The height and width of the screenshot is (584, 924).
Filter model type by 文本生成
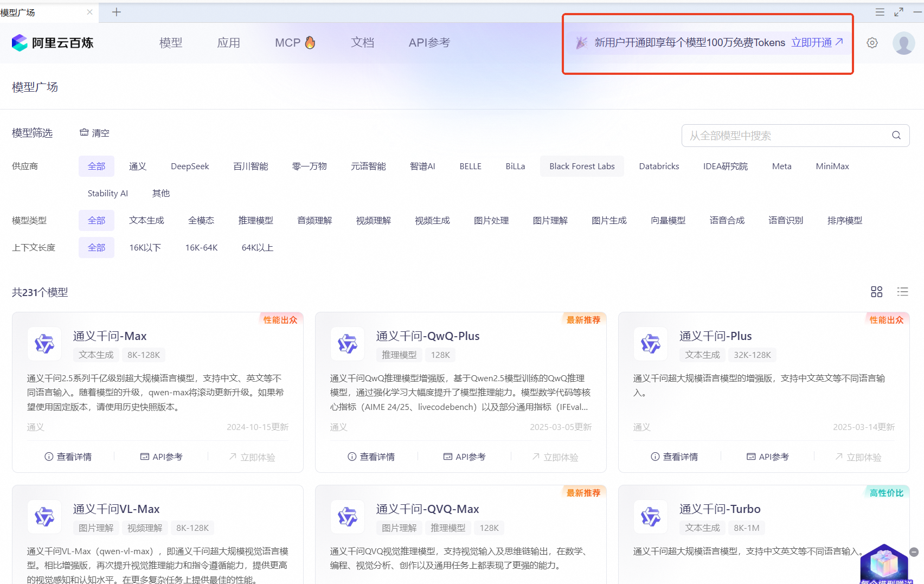(146, 220)
